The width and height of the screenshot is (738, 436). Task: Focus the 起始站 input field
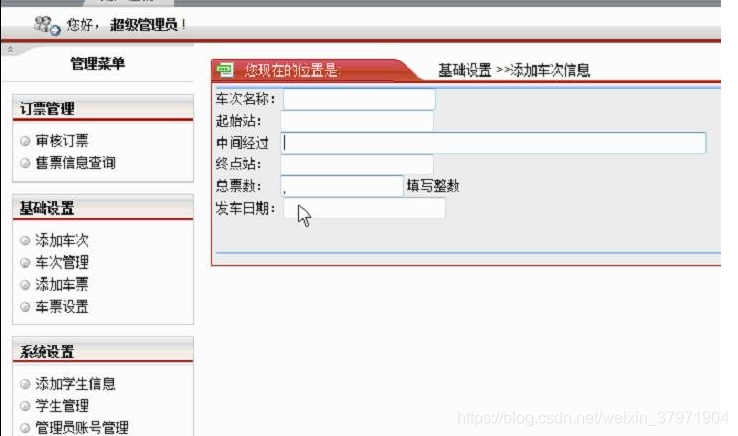tap(357, 121)
